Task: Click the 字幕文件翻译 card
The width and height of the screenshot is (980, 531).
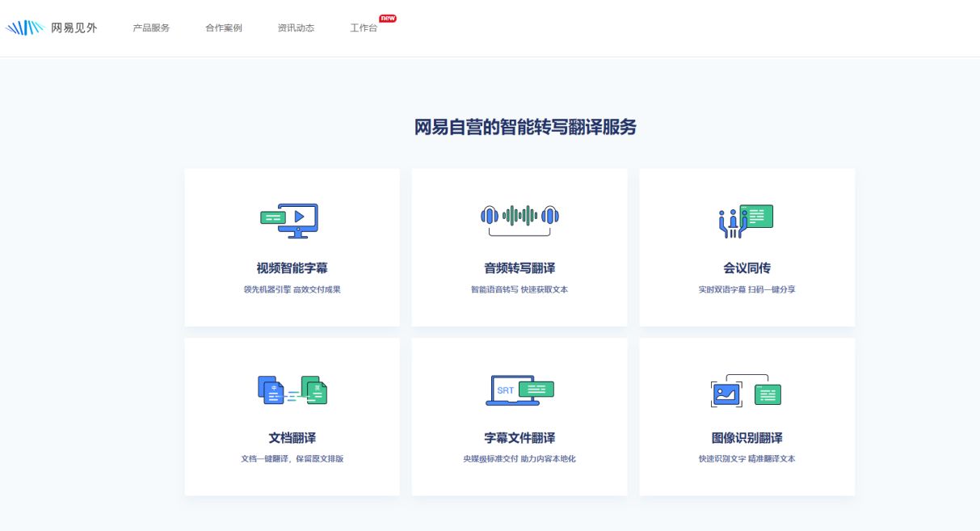Action: pos(519,416)
